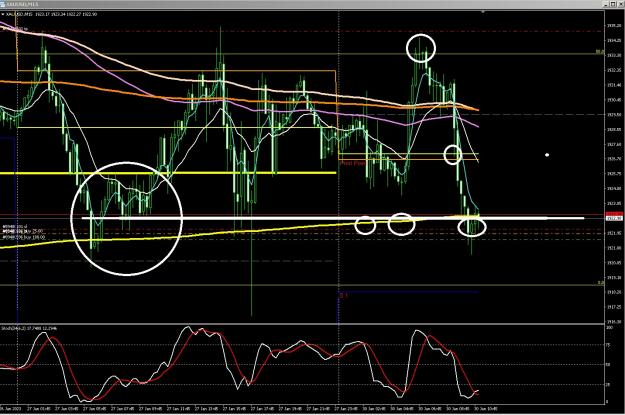This screenshot has width=625, height=415.
Task: Click the 'buy 25.00' order level label
Action: pyautogui.click(x=24, y=231)
